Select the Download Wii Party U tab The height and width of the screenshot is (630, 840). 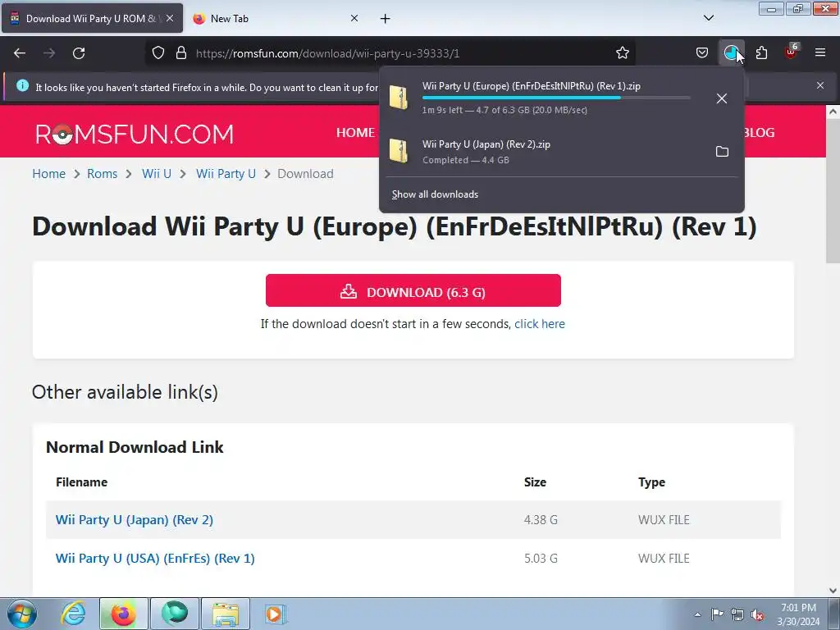point(92,19)
